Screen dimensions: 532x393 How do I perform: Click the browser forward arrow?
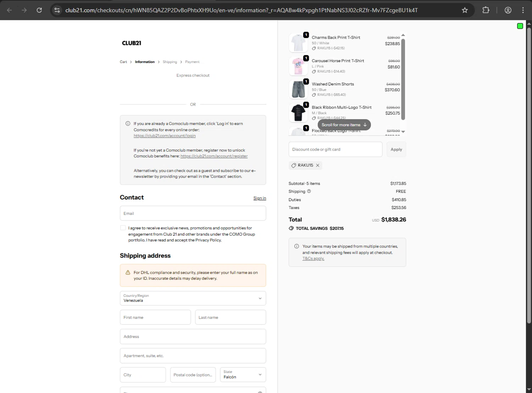24,10
